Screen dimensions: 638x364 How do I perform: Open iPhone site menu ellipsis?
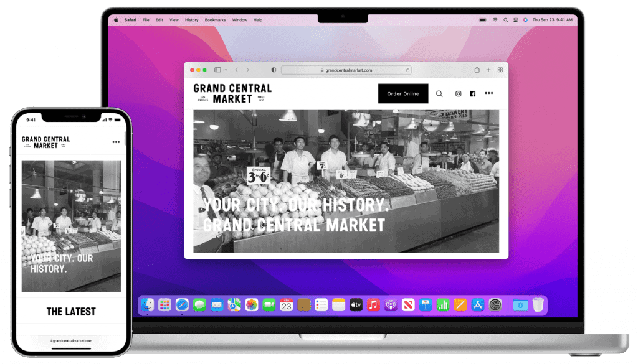[x=116, y=142]
